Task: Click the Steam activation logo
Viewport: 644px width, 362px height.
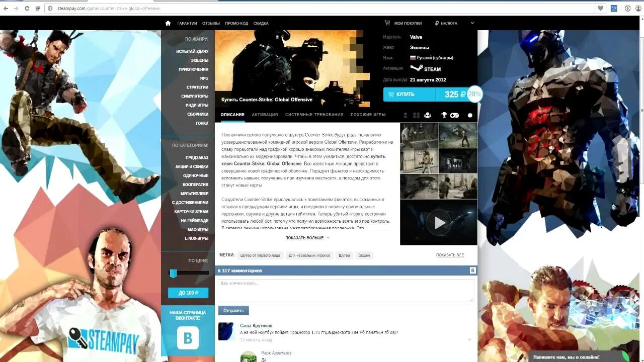Action: [425, 69]
